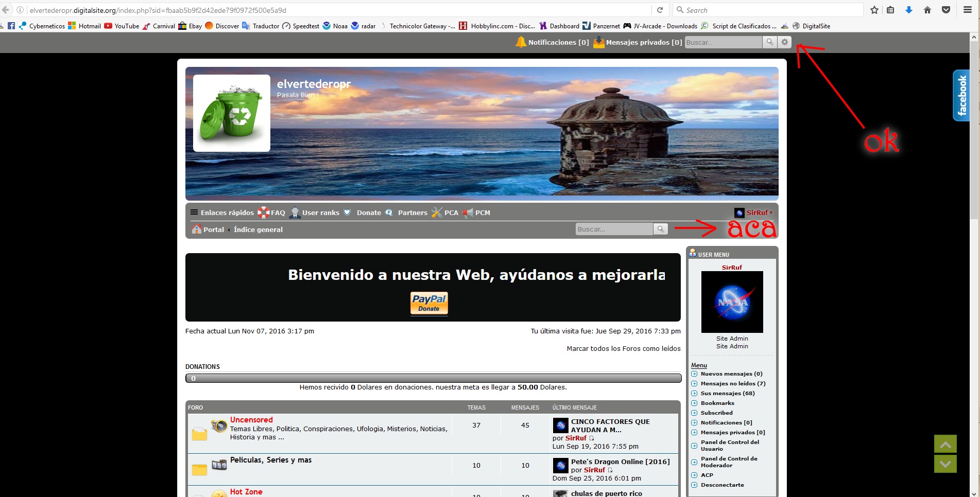Open the Facebook side tab
This screenshot has height=497, width=980.
961,96
